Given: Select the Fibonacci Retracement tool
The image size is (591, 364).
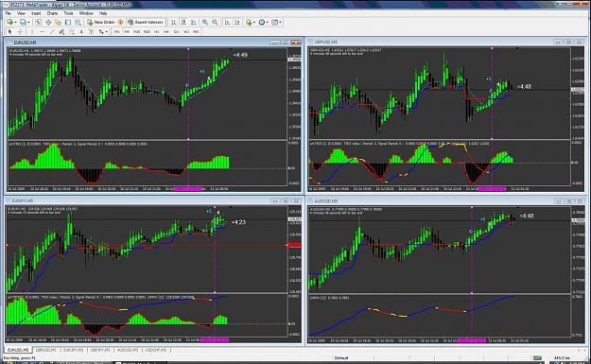Looking at the screenshot, I should tap(71, 31).
